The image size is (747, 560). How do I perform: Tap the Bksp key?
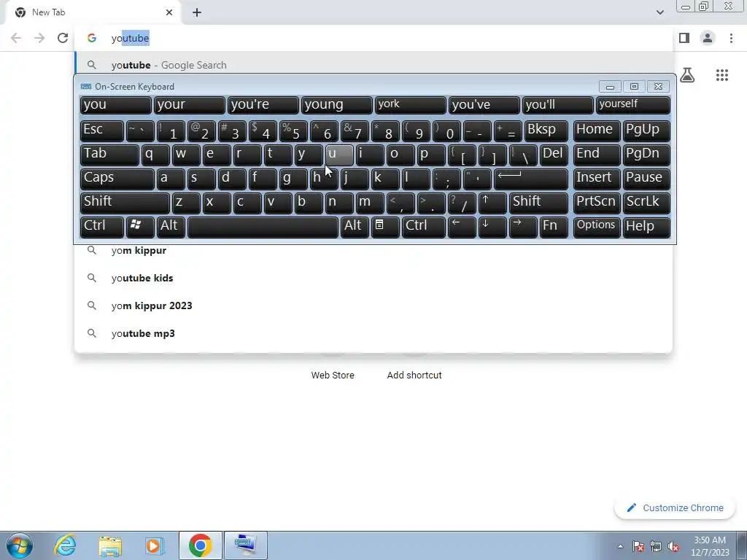[x=546, y=131]
